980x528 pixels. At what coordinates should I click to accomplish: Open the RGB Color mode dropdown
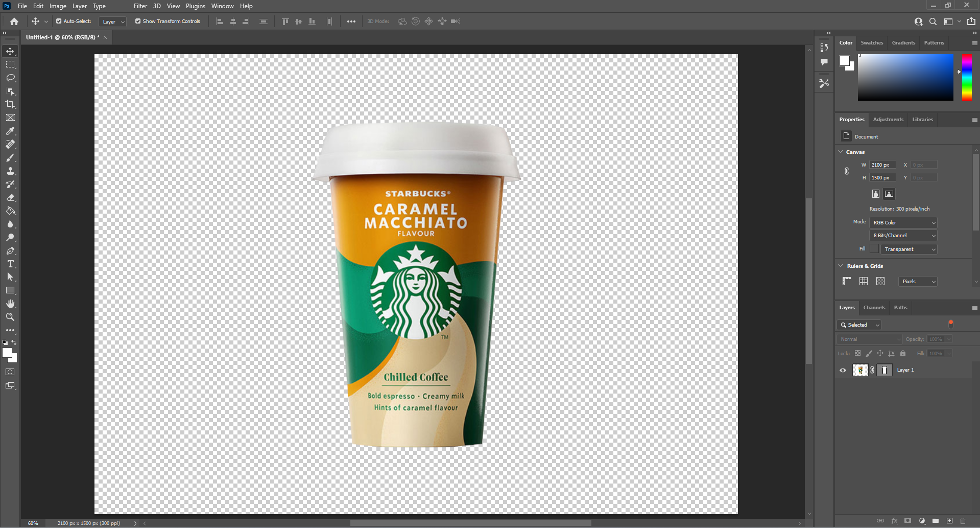pos(902,222)
